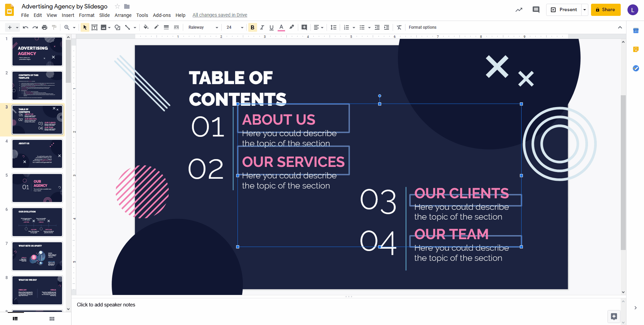Open the File menu
This screenshot has height=325, width=644.
coord(25,15)
